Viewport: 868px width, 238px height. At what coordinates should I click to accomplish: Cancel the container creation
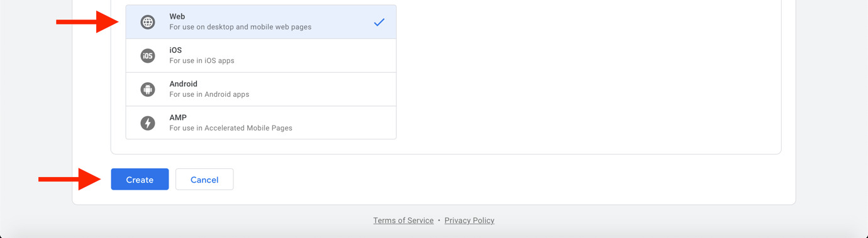click(x=204, y=180)
